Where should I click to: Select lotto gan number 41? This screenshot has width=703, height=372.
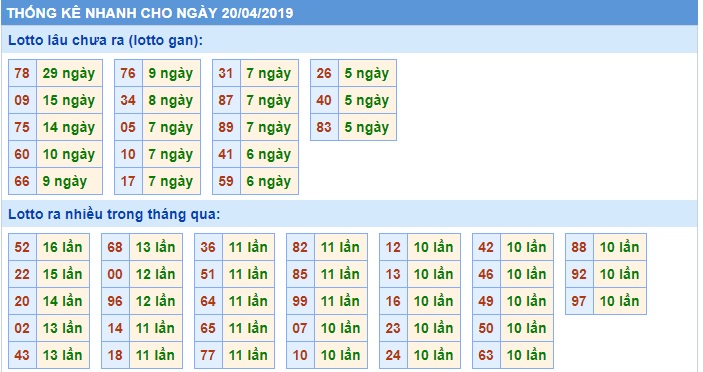coord(226,154)
